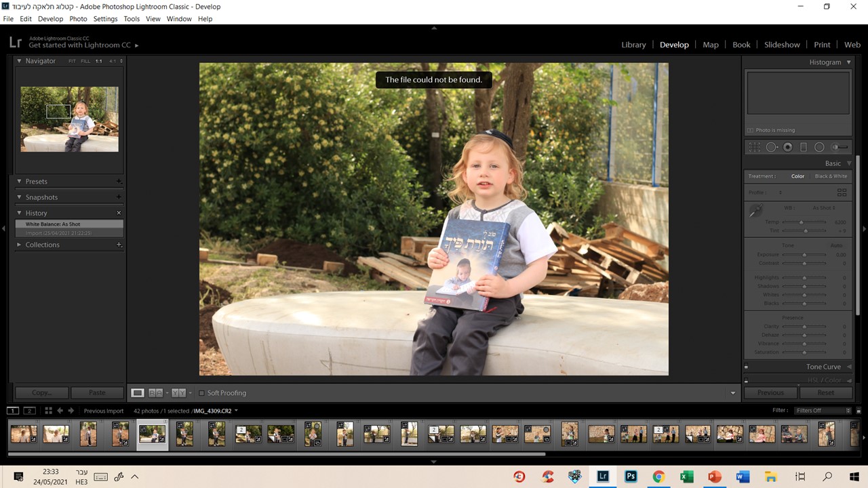Image resolution: width=868 pixels, height=488 pixels.
Task: Set Navigator zoom to FIT
Action: [x=72, y=61]
